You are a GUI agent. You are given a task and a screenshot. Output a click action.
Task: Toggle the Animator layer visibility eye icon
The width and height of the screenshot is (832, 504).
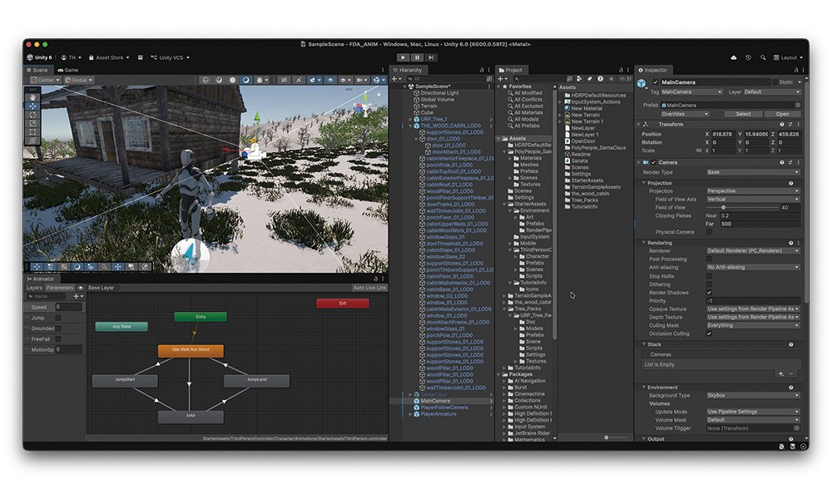click(81, 288)
